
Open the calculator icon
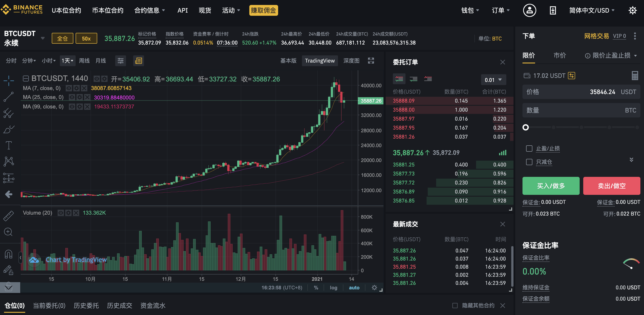(x=635, y=76)
